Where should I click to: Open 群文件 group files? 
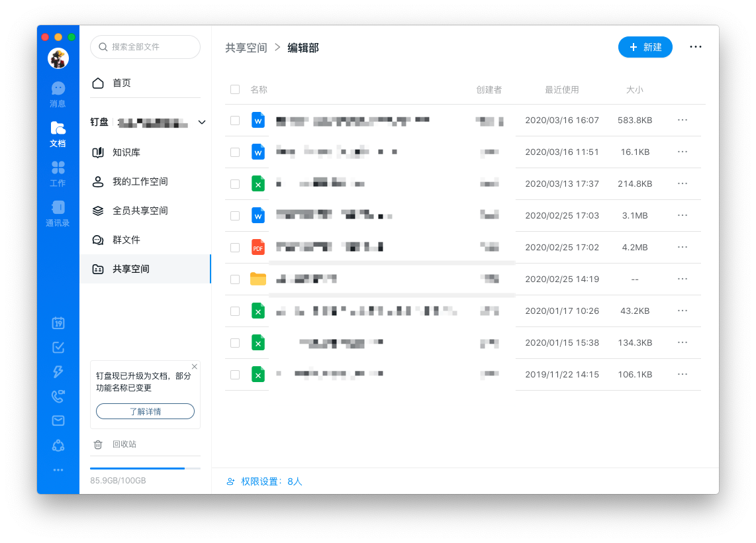coord(146,240)
